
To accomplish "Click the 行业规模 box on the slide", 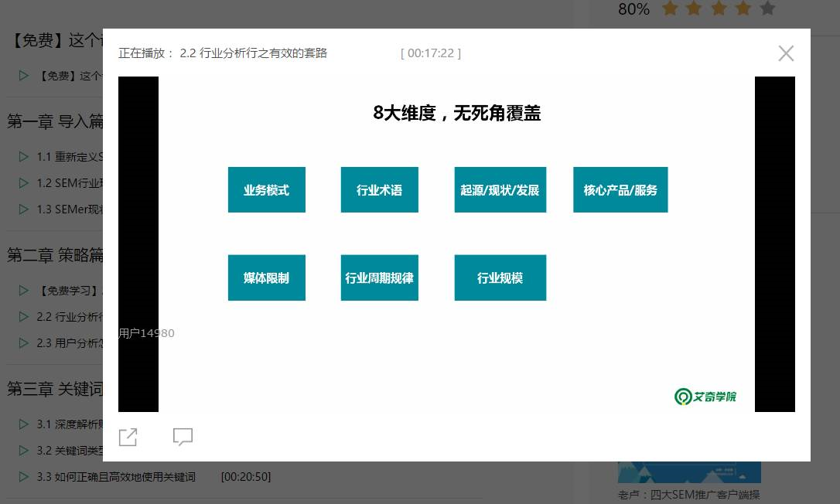I will tap(500, 278).
